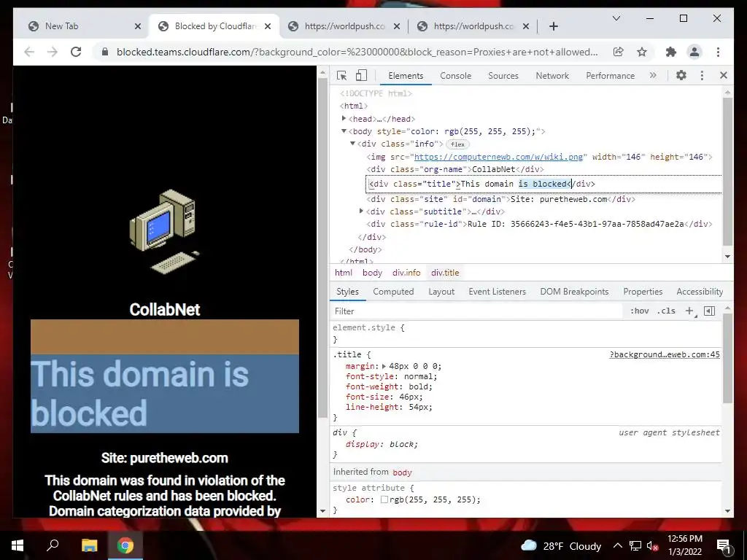
Task: Click the browser forward arrow
Action: tap(53, 52)
